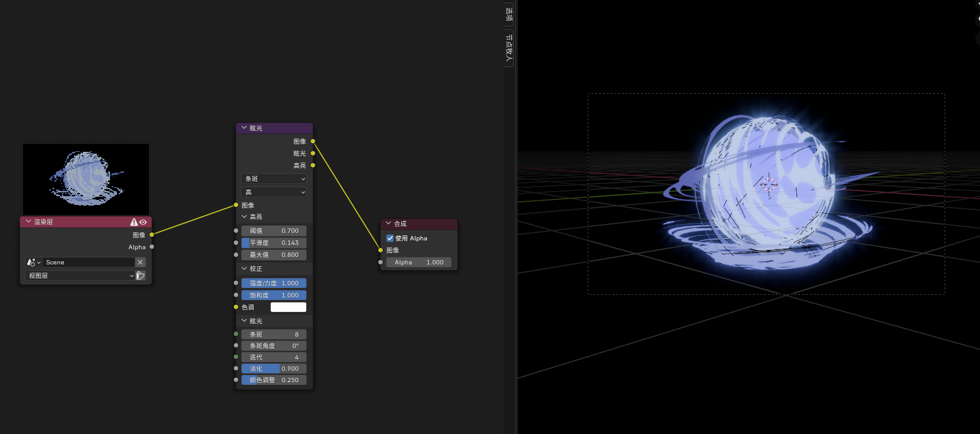Image resolution: width=980 pixels, height=434 pixels.
Task: Open the 视图层 dropdown
Action: pos(80,276)
